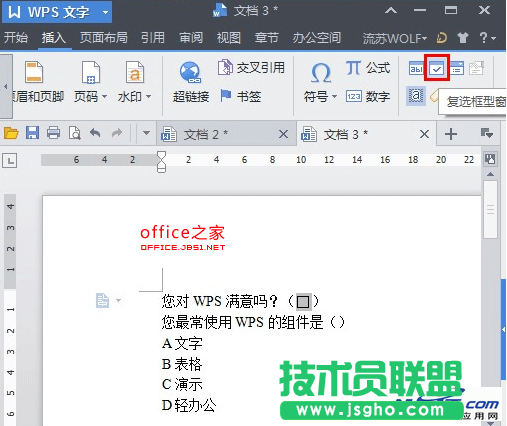Open the 引用 (References) tab
Viewport: 507px width, 426px height.
coord(153,37)
